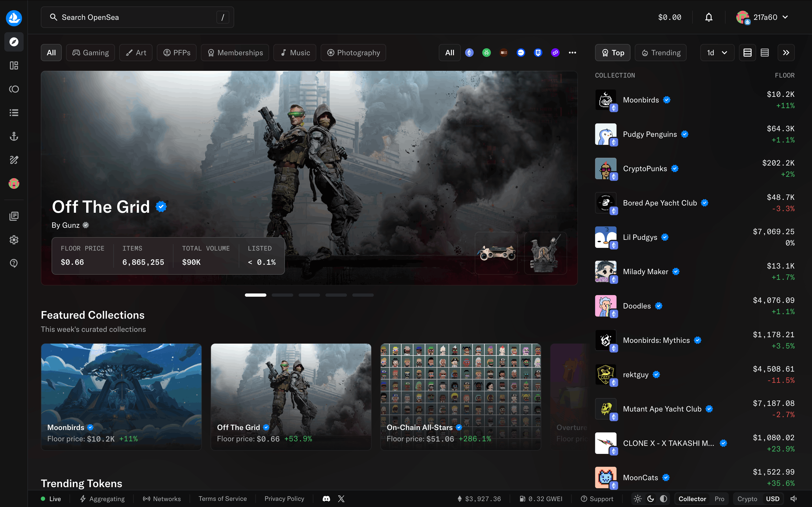Click the anchor icon in sidebar

(14, 136)
